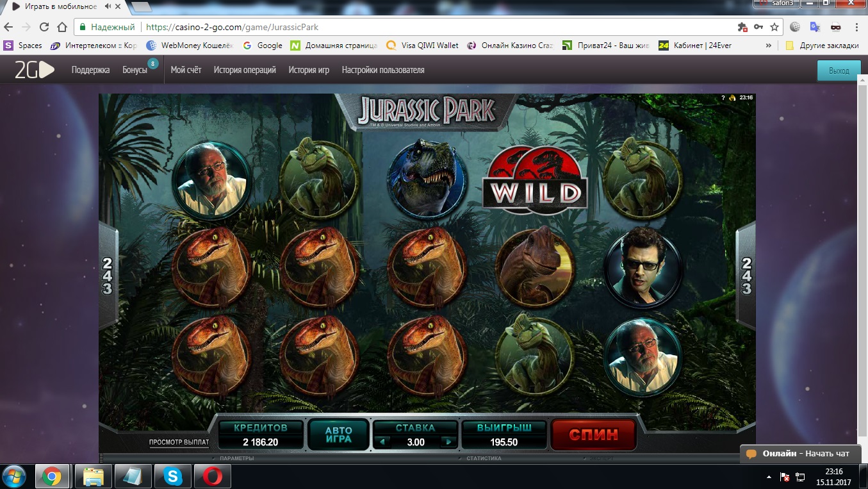
Task: Open the Онлайн Казино Crazy bookmark
Action: (x=510, y=46)
